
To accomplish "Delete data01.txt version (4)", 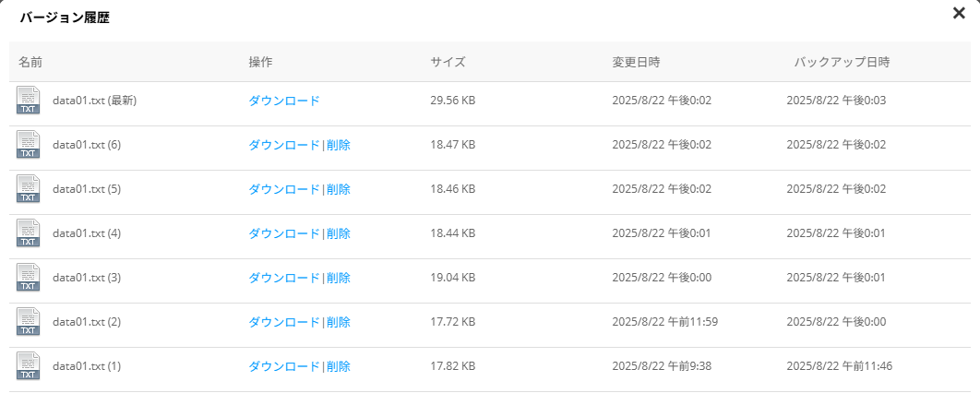I will 339,233.
